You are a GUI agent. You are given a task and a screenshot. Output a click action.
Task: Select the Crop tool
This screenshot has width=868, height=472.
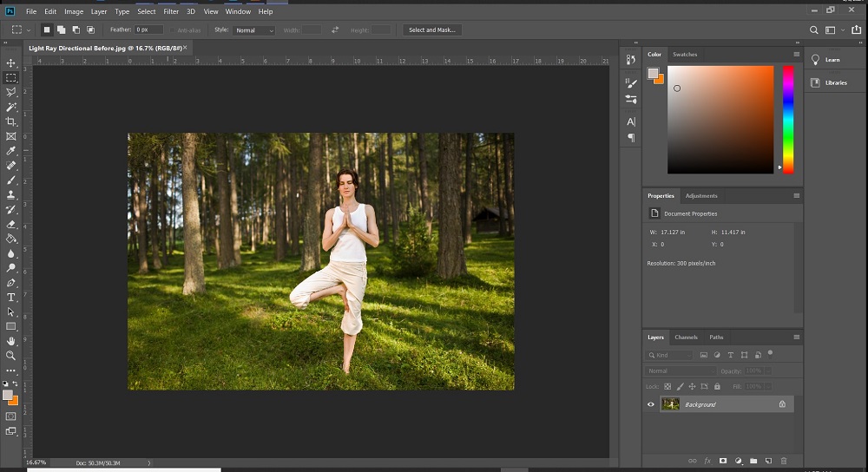[x=11, y=121]
